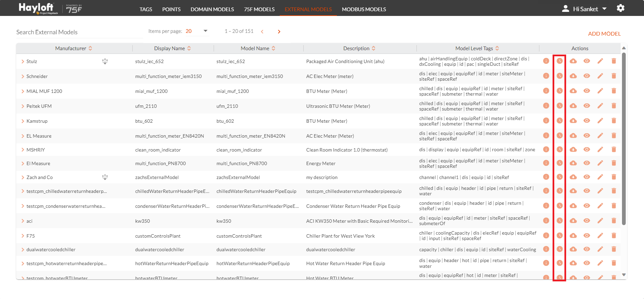Download the MSHRIY model
This screenshot has height=299, width=644.
point(573,149)
